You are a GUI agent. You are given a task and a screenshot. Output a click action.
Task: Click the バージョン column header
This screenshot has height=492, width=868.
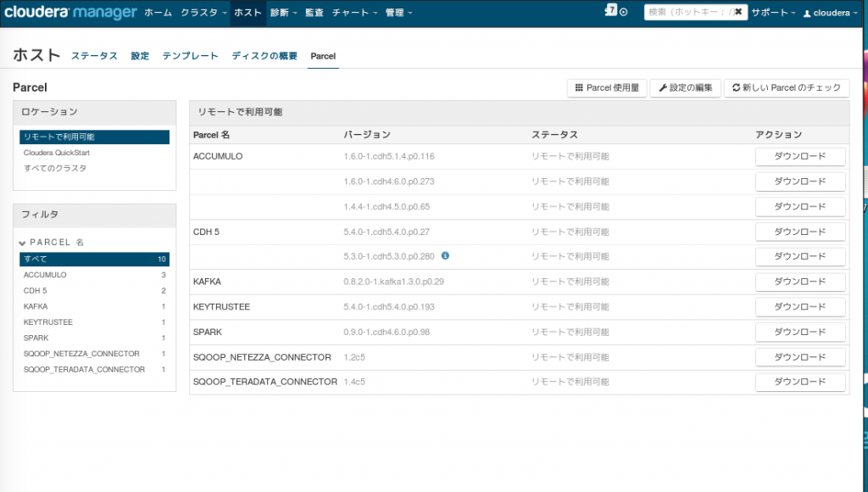click(367, 135)
